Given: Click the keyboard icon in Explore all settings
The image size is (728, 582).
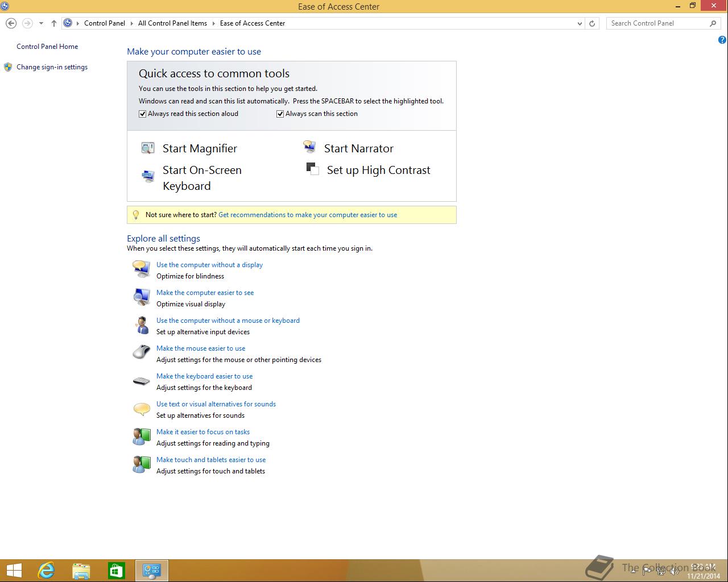Looking at the screenshot, I should (x=141, y=381).
